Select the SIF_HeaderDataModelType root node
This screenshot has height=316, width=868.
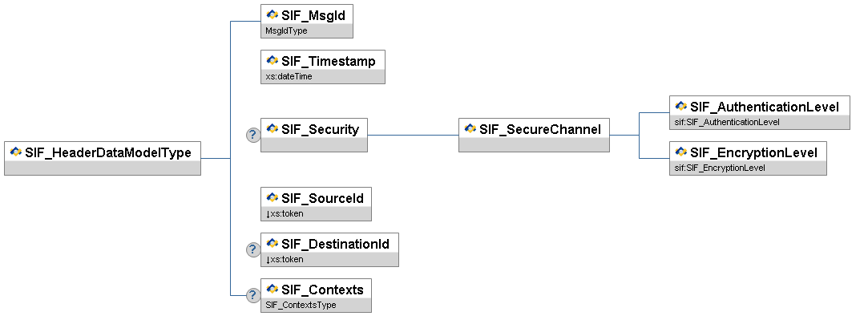(103, 159)
